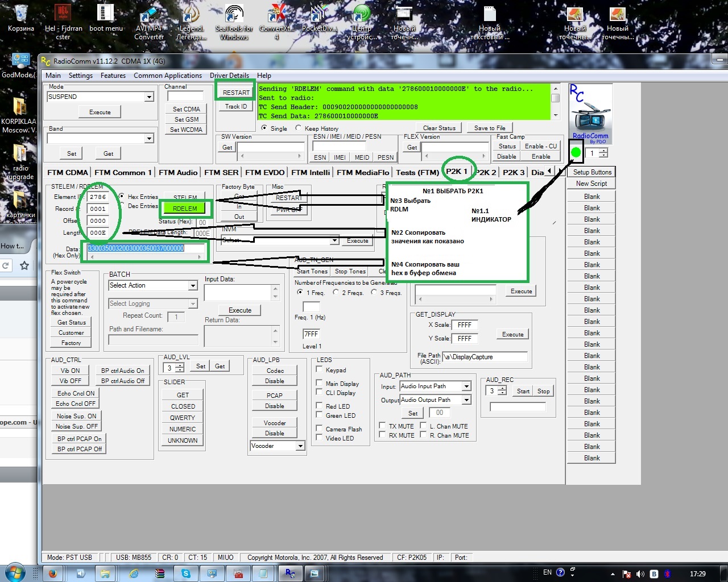Switch to the P2K 3 tab
The width and height of the screenshot is (728, 582).
tap(514, 172)
